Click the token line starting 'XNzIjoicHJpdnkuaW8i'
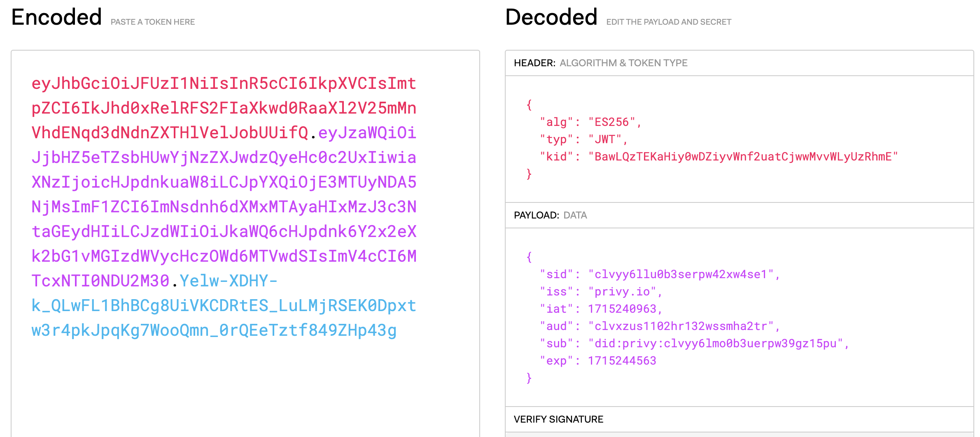The width and height of the screenshot is (980, 437). click(224, 182)
